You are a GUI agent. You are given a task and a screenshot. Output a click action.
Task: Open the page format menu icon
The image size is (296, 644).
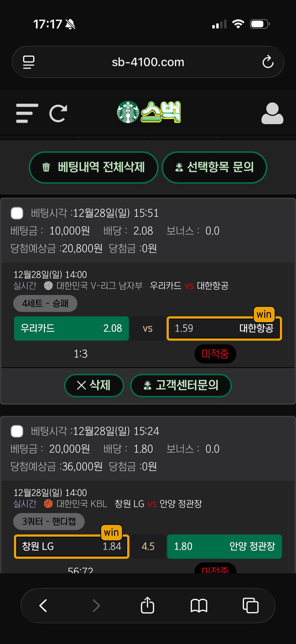pos(28,62)
